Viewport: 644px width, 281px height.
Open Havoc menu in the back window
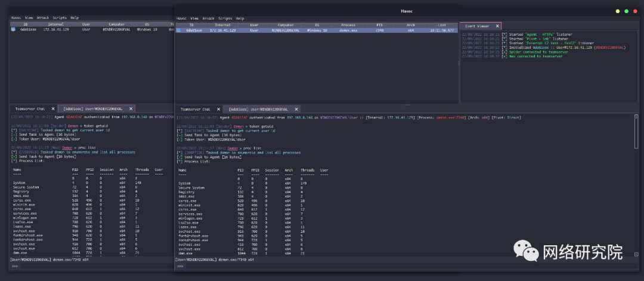pyautogui.click(x=16, y=18)
